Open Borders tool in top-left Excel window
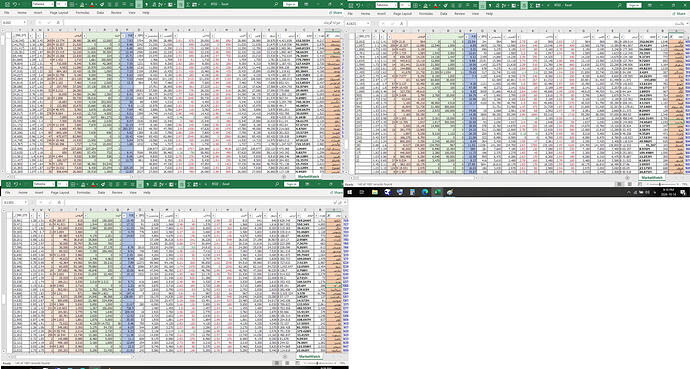 pyautogui.click(x=72, y=4)
